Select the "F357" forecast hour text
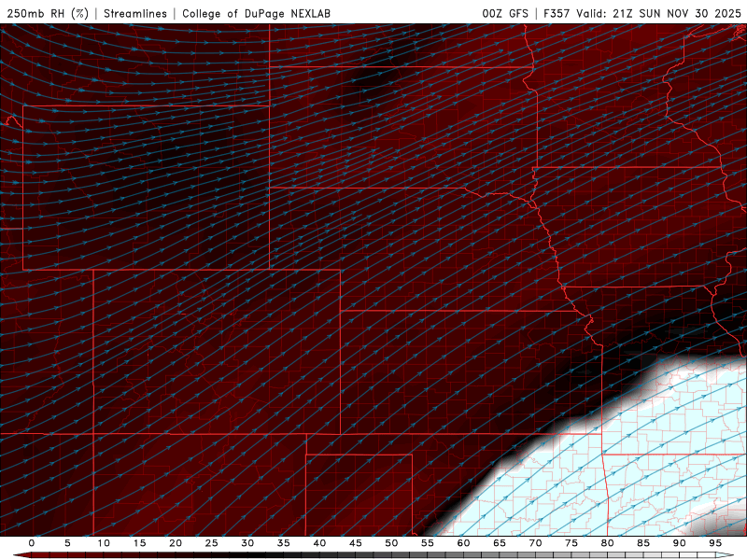The width and height of the screenshot is (747, 560). (x=557, y=13)
